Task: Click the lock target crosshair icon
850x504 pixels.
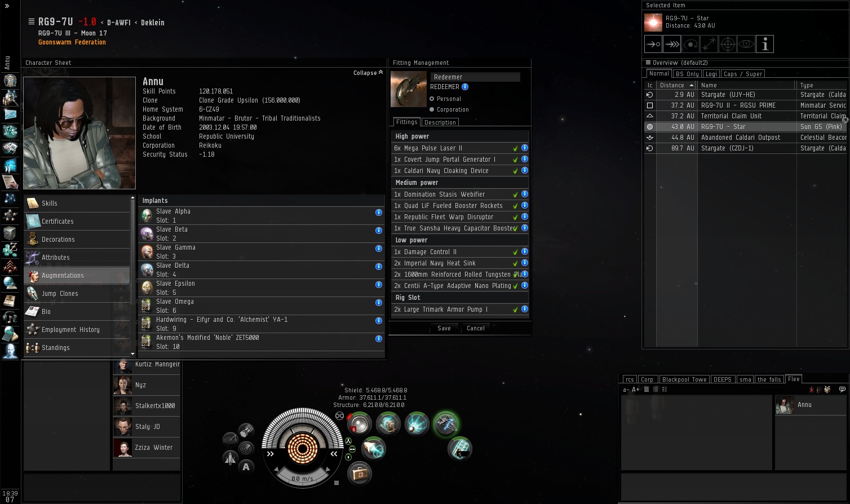Action: [x=728, y=44]
